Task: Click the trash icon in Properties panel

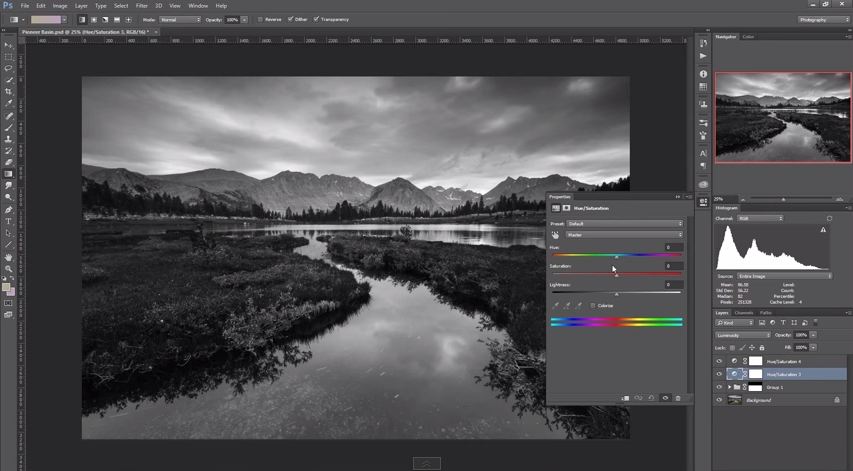Action: (x=678, y=398)
